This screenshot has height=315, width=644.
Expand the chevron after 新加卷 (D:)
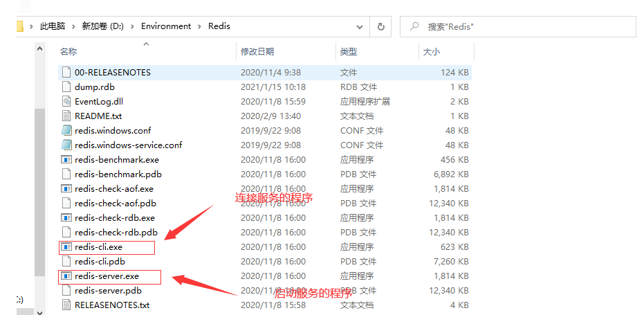coord(132,26)
